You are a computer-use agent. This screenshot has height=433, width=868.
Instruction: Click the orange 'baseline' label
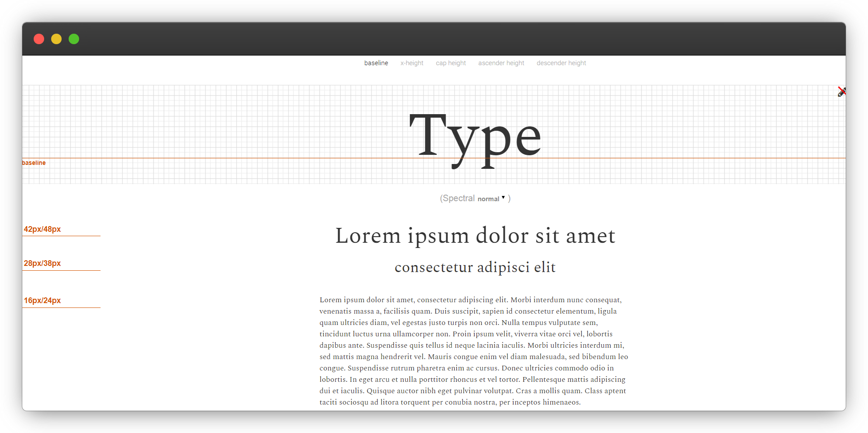coord(34,163)
